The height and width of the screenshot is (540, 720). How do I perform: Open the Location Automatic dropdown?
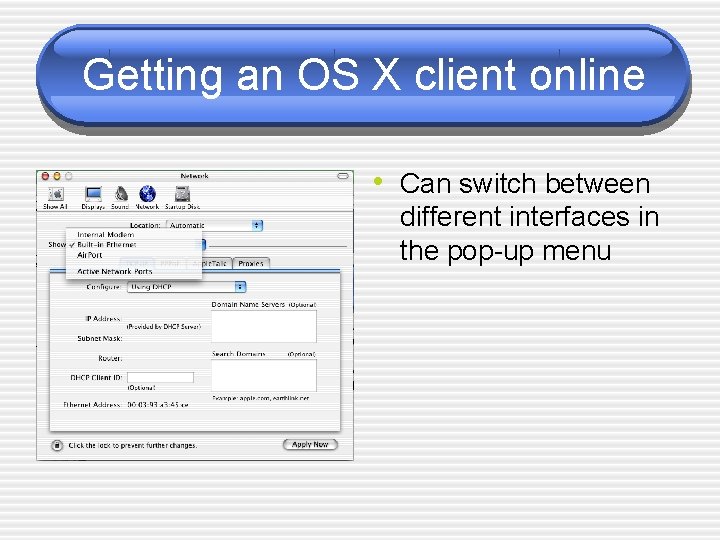pyautogui.click(x=214, y=225)
